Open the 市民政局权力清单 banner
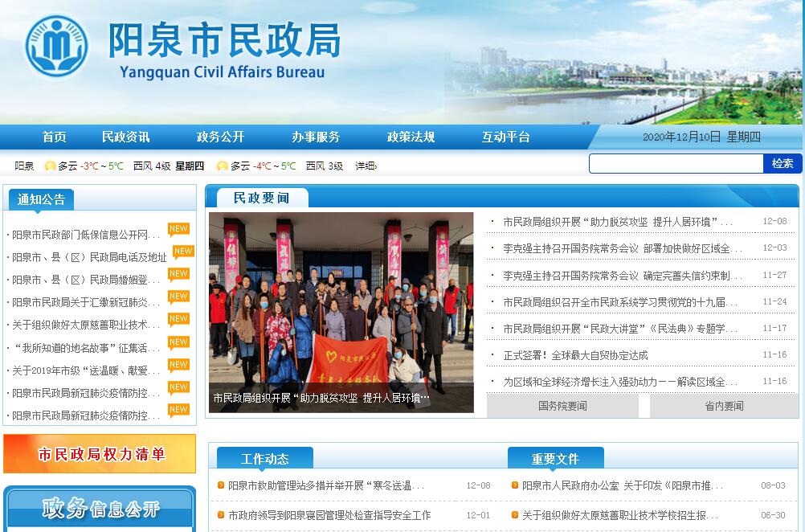This screenshot has width=805, height=532. [100, 454]
